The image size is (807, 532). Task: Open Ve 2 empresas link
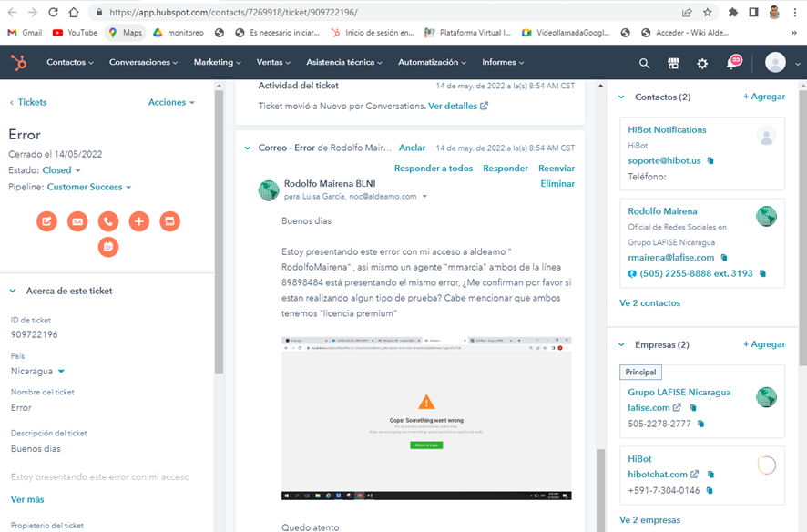click(649, 520)
